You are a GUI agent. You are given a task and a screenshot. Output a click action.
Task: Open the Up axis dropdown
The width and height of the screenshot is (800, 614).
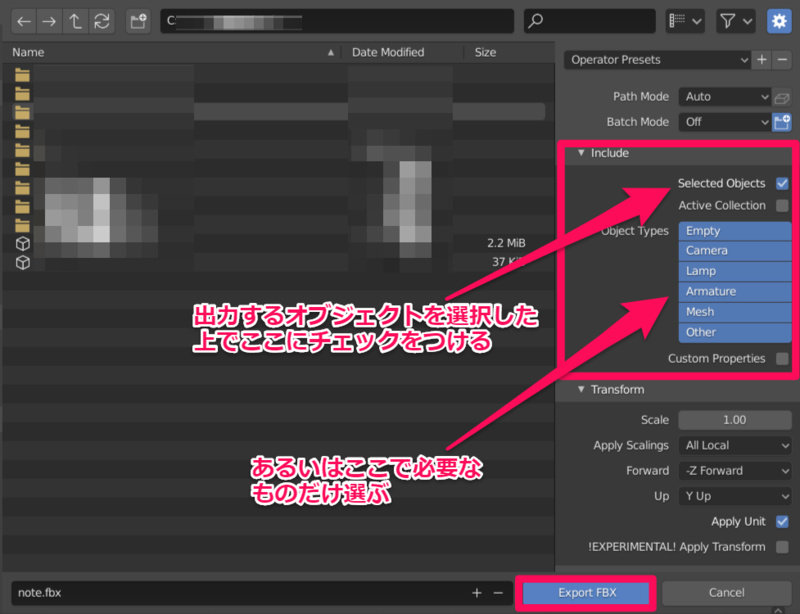(x=735, y=496)
